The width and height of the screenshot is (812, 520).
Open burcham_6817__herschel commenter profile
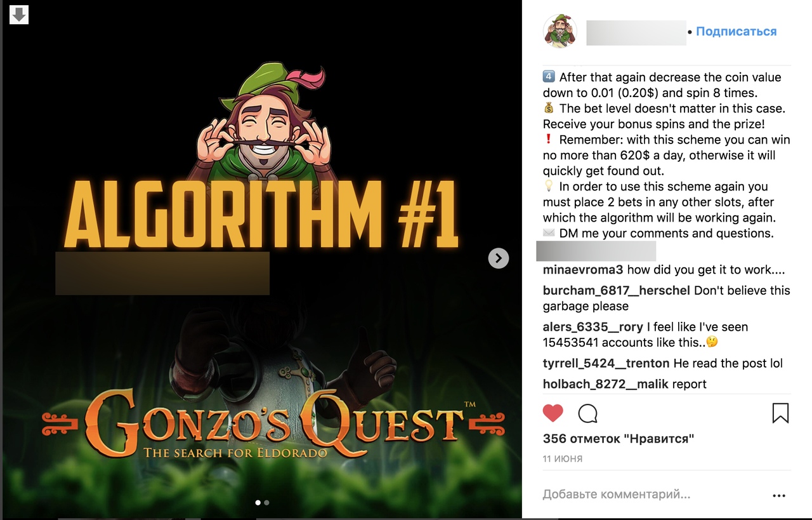tap(617, 291)
